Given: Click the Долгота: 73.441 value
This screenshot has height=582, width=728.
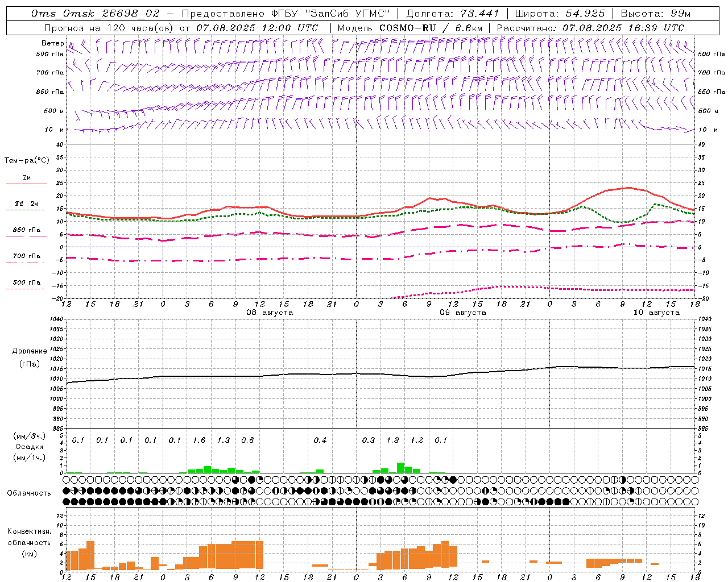Looking at the screenshot, I should [x=453, y=14].
